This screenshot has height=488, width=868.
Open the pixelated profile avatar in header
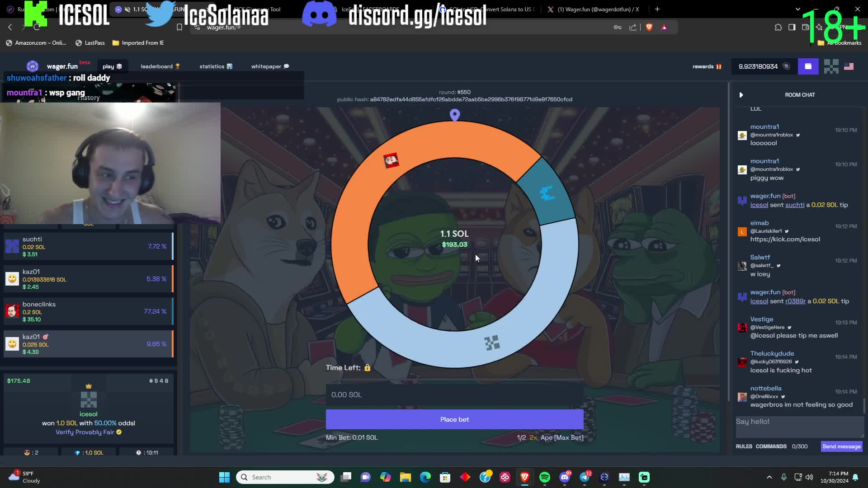(x=831, y=66)
